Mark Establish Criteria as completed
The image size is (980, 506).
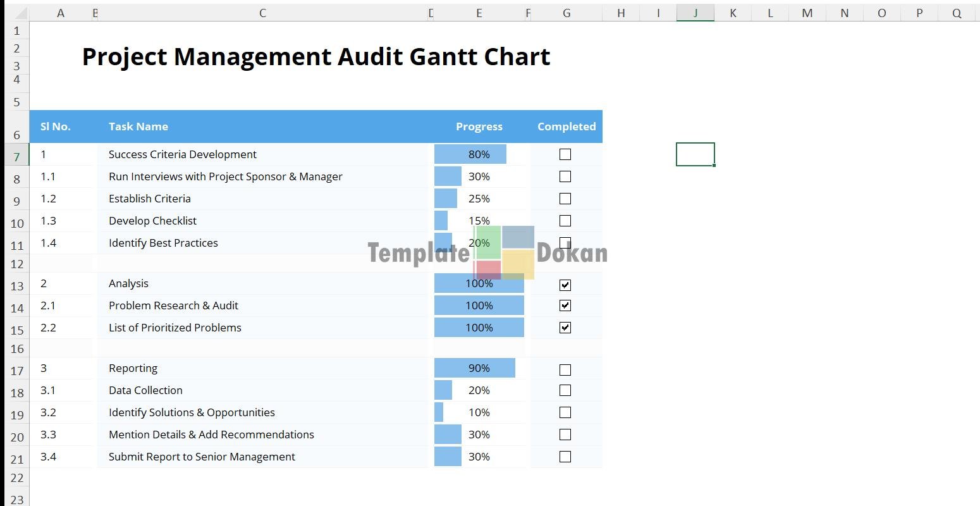(x=565, y=199)
